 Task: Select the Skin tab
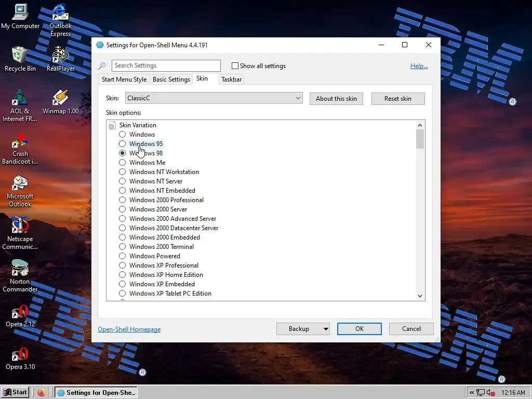[202, 78]
